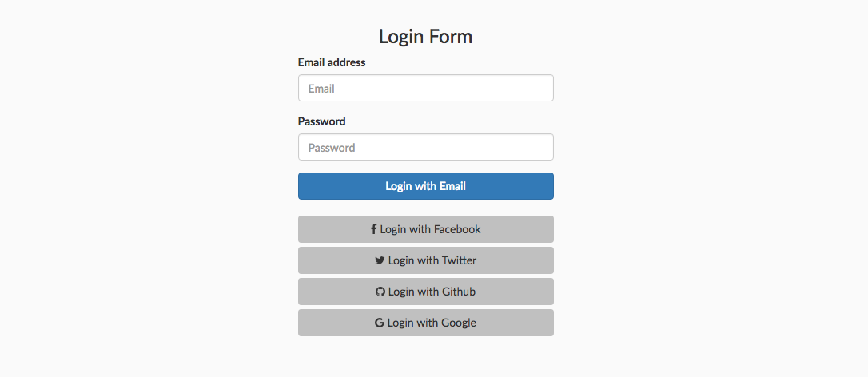This screenshot has height=377, width=868.
Task: Click the 'Email' placeholder text in the first field
Action: pyautogui.click(x=321, y=89)
